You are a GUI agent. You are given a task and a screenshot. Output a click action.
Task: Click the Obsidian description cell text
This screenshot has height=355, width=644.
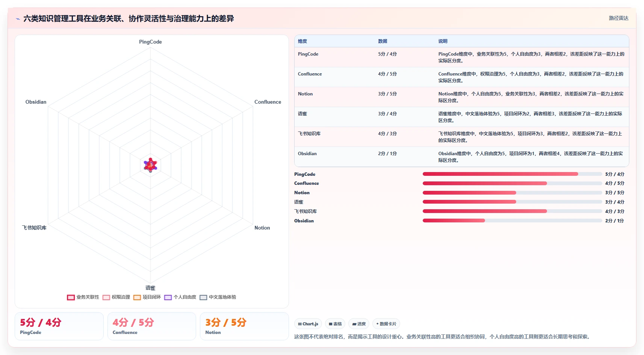point(531,157)
